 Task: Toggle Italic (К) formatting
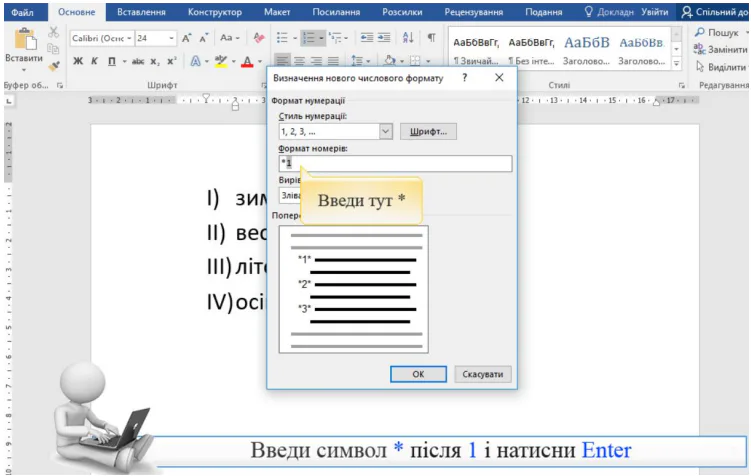[93, 61]
